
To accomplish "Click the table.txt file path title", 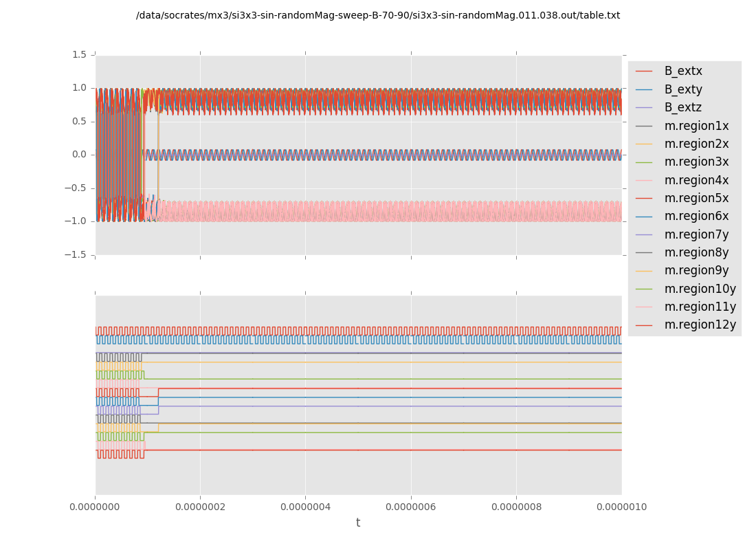I will point(378,15).
